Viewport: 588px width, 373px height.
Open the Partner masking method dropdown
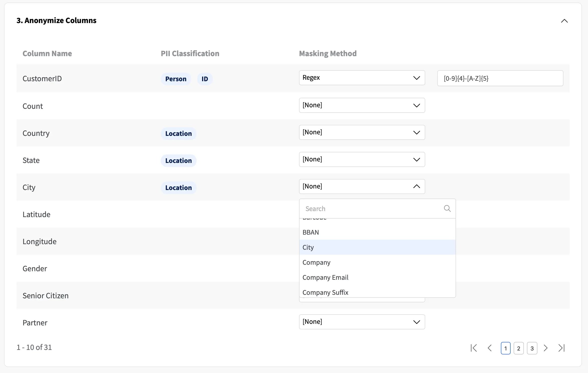click(x=362, y=322)
